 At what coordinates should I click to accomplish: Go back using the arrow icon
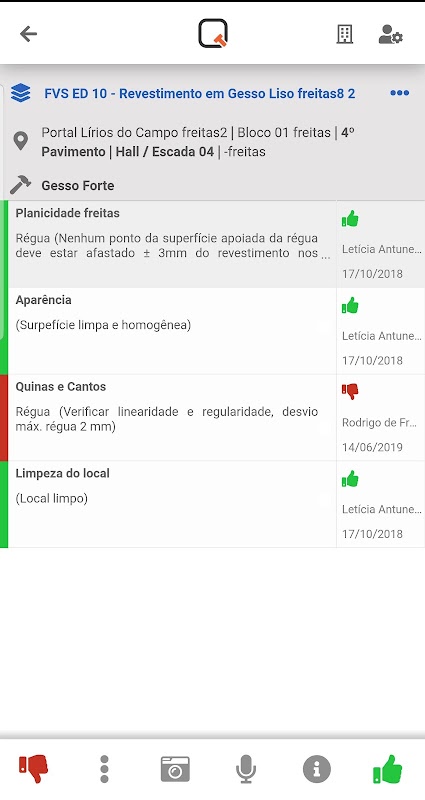click(29, 34)
